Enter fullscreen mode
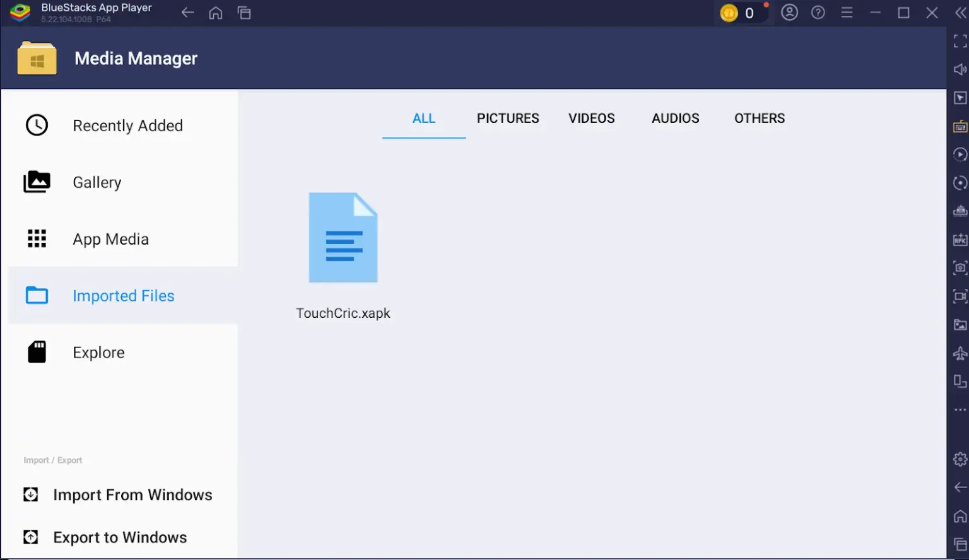This screenshot has width=969, height=560. (960, 42)
